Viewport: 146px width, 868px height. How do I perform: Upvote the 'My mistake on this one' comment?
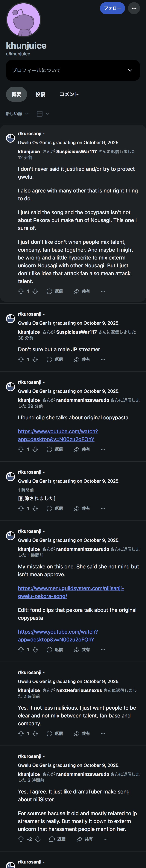pyautogui.click(x=21, y=649)
